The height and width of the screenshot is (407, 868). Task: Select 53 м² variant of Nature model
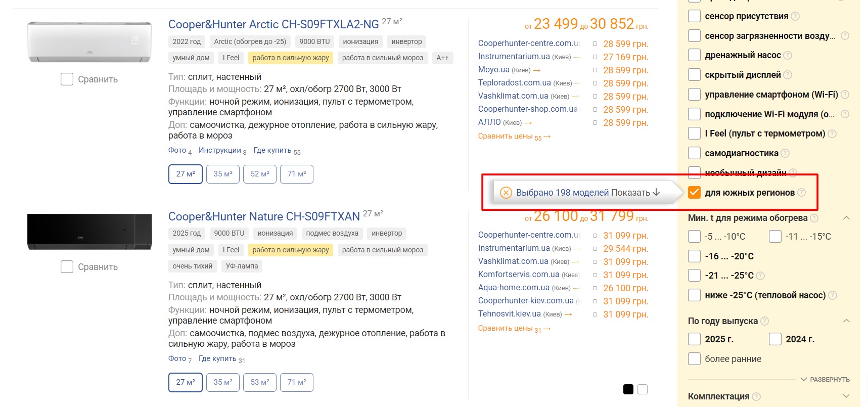pyautogui.click(x=260, y=382)
